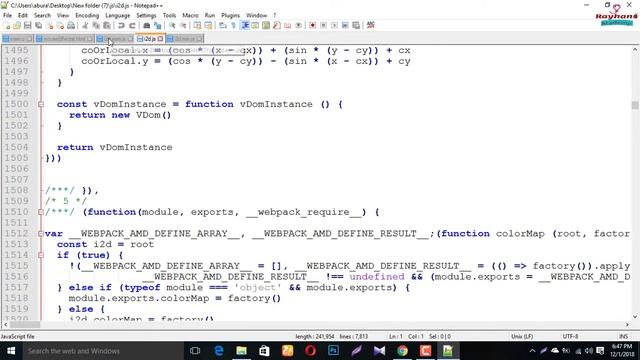Click the horizontal scrollbar thumb
Screen dimensions: 640x360
(x=24, y=324)
